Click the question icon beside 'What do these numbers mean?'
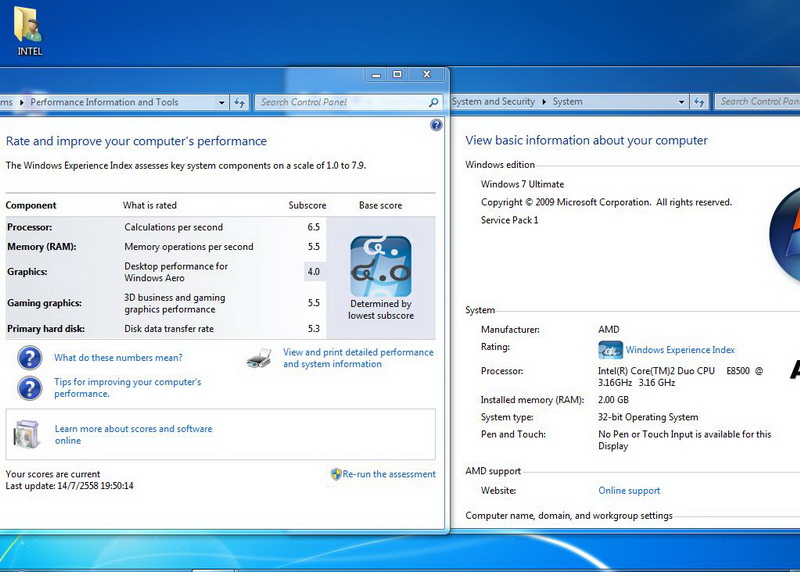 pyautogui.click(x=30, y=358)
